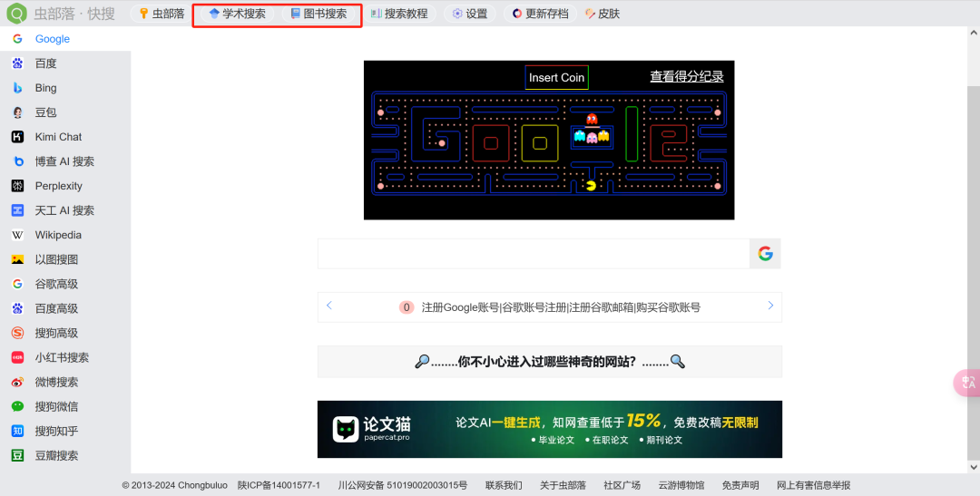Click into the Google search input box
The image size is (980, 496).
click(x=534, y=254)
